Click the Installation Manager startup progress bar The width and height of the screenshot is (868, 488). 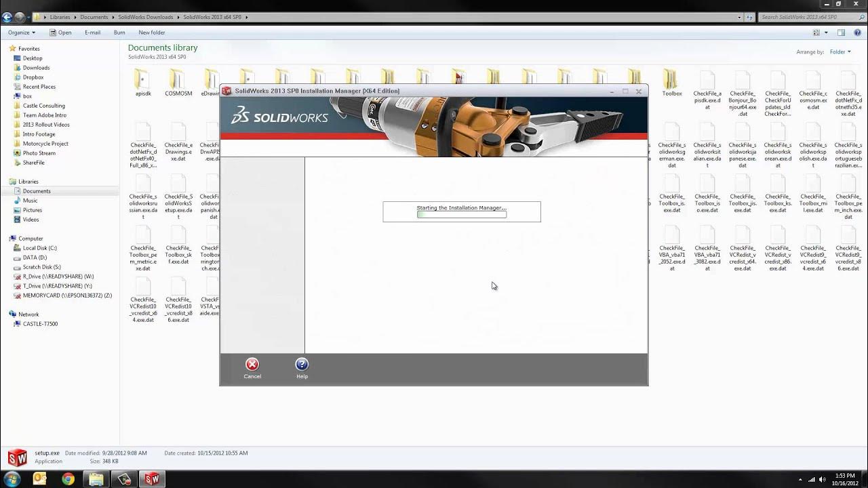462,214
